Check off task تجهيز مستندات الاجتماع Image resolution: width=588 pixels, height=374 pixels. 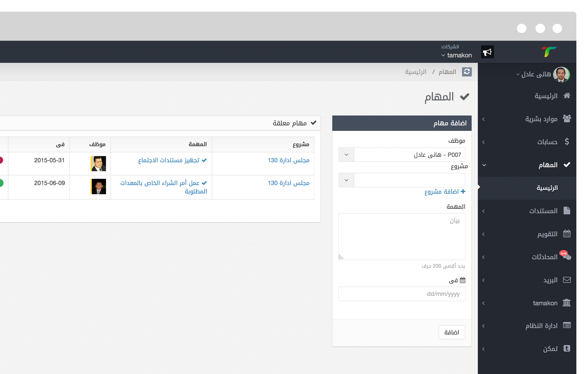tap(204, 160)
